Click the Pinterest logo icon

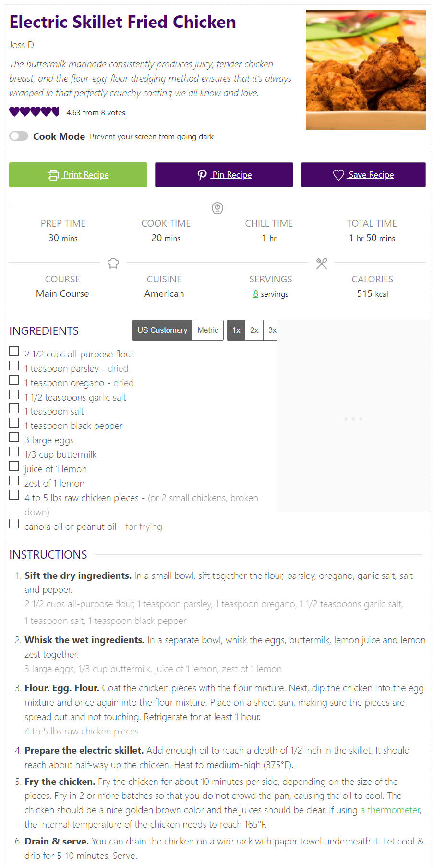202,175
